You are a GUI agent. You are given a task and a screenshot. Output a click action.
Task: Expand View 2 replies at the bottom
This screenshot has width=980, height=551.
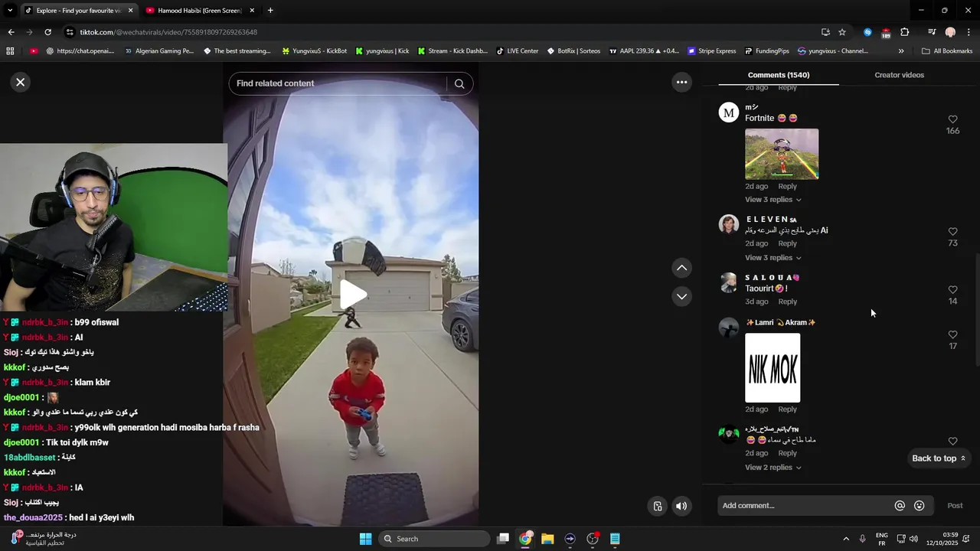coord(773,468)
